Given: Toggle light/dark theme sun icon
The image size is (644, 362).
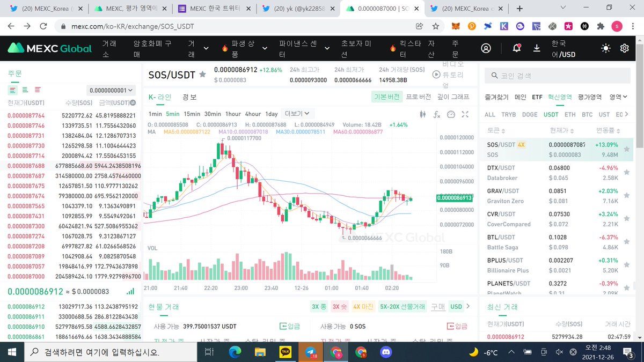Looking at the screenshot, I should point(606,48).
